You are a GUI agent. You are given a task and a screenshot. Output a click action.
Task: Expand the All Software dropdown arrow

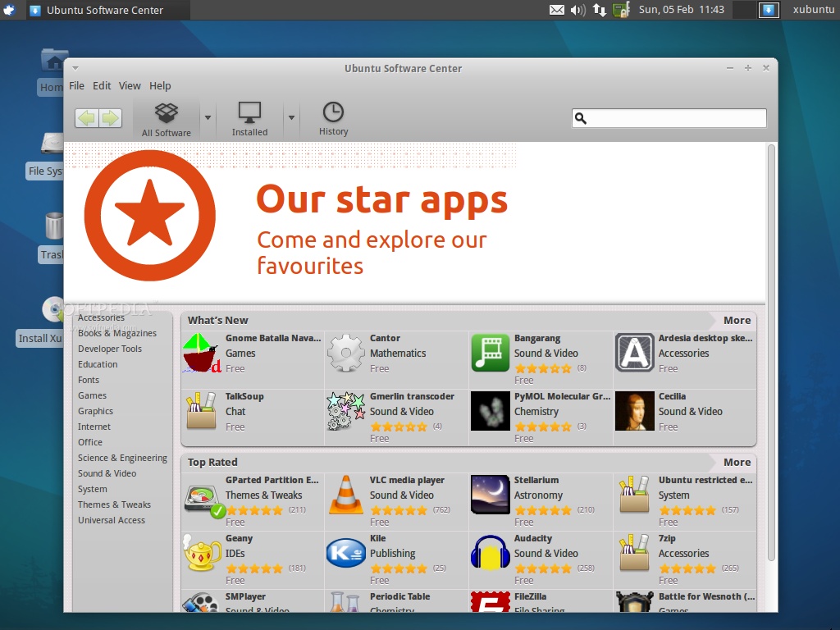click(x=208, y=118)
